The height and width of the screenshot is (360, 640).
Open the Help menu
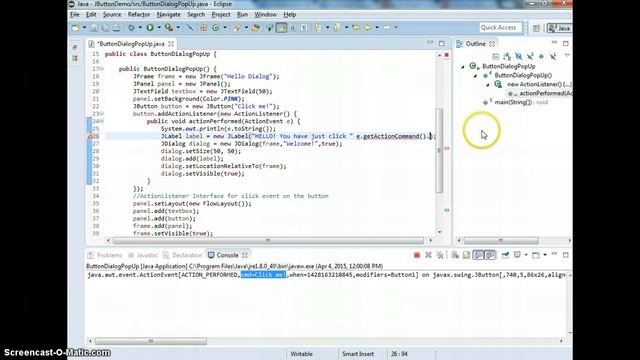pos(289,14)
